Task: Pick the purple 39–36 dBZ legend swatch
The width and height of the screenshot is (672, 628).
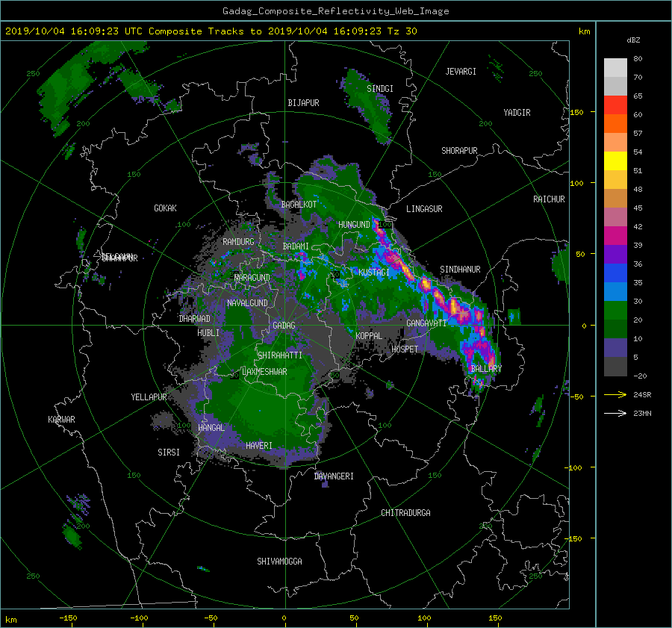Action: point(615,255)
